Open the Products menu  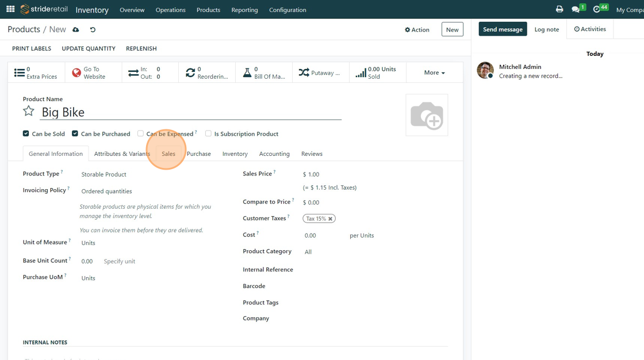(x=208, y=10)
